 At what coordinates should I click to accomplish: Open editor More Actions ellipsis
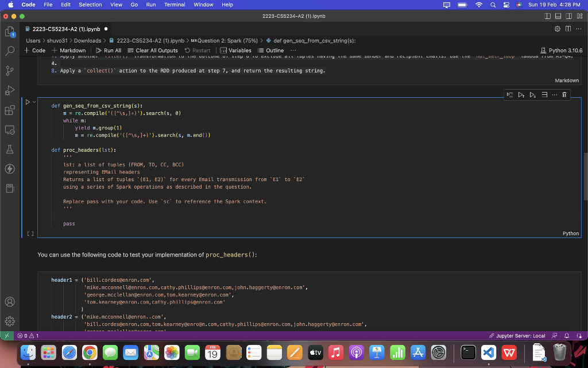(x=579, y=29)
